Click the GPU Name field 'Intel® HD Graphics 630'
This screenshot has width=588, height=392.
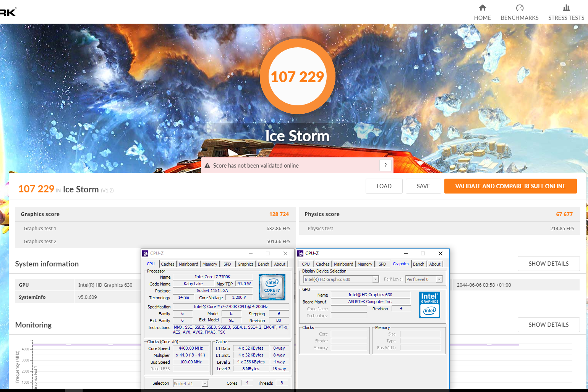[370, 295]
